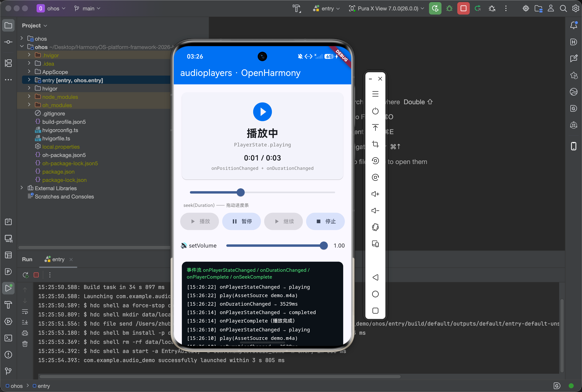Open the Terminal tool window icon
582x392 pixels.
pyautogui.click(x=8, y=338)
